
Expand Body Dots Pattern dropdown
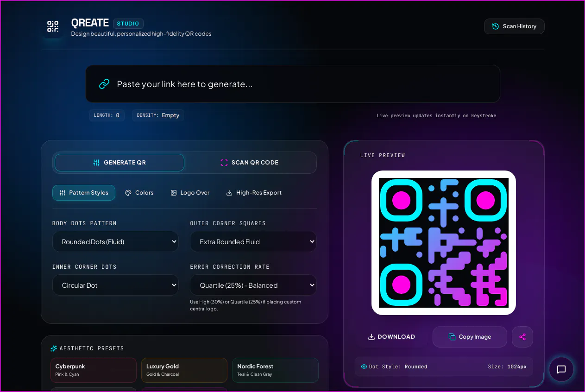tap(115, 241)
